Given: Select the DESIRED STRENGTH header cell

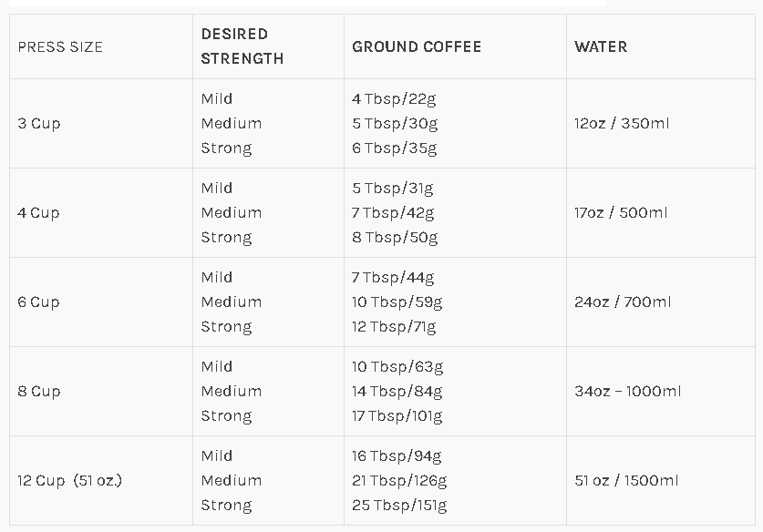Looking at the screenshot, I should click(x=242, y=46).
